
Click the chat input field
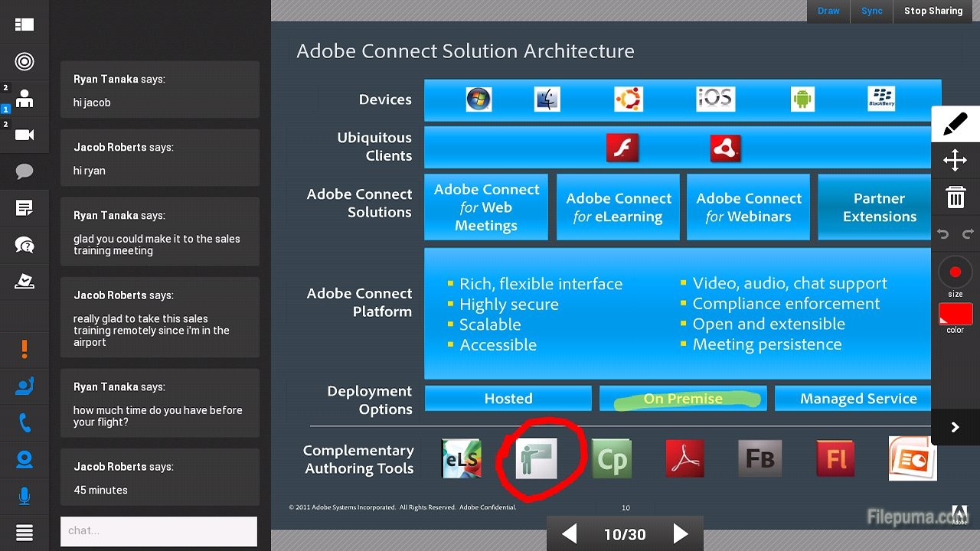(x=158, y=531)
